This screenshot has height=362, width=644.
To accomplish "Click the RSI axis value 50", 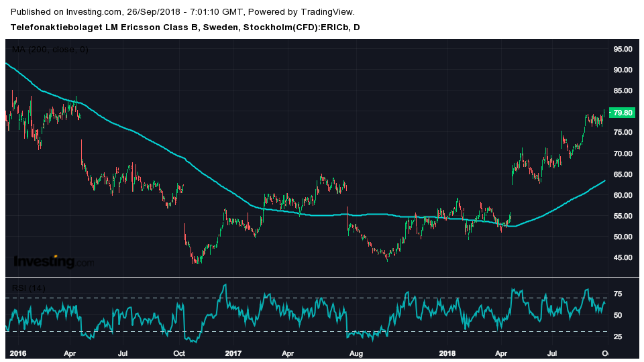I will click(618, 316).
